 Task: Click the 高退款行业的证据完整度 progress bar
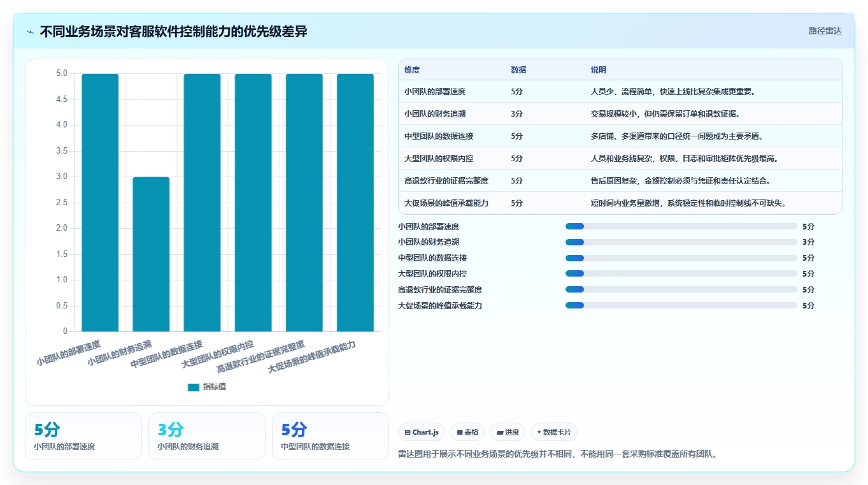point(681,290)
